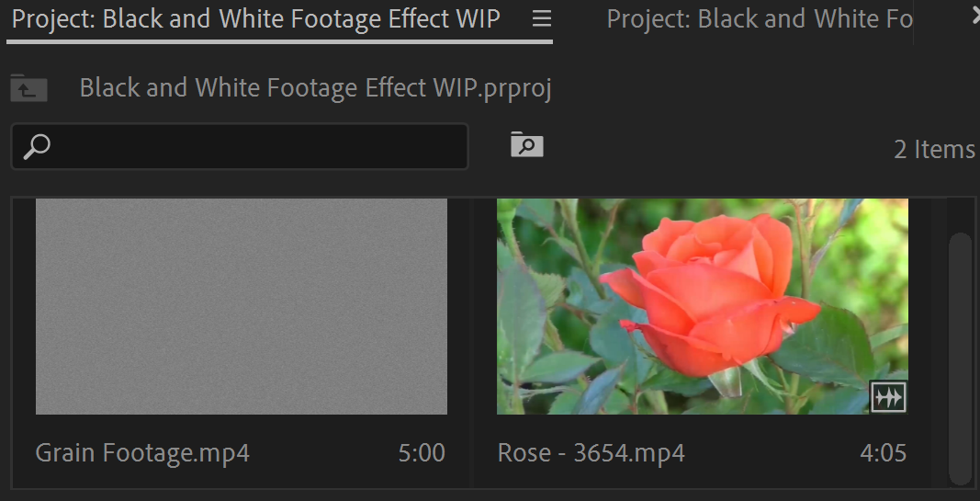Create a new search bin from query
The image size is (980, 501).
[x=527, y=144]
